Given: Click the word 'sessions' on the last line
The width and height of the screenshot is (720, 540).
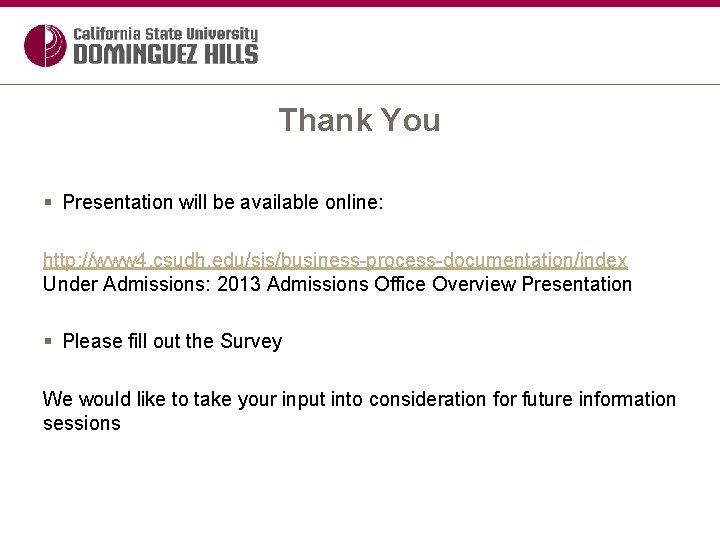Looking at the screenshot, I should [81, 423].
